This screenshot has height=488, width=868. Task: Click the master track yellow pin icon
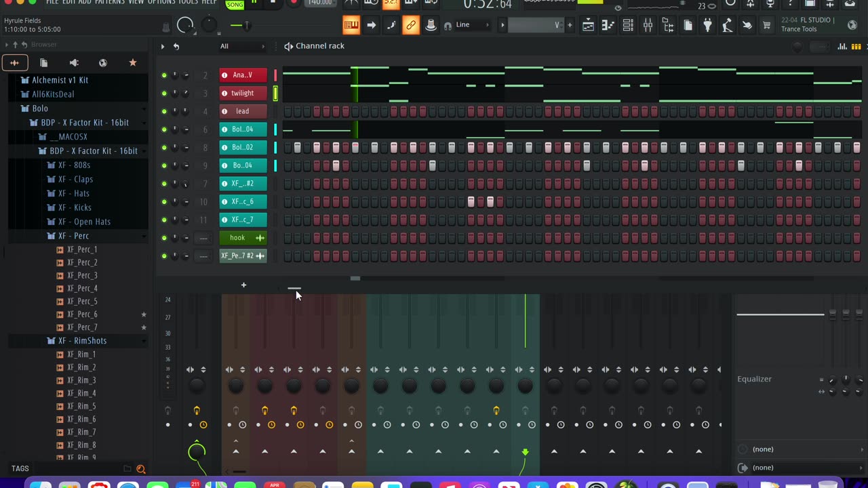click(197, 410)
